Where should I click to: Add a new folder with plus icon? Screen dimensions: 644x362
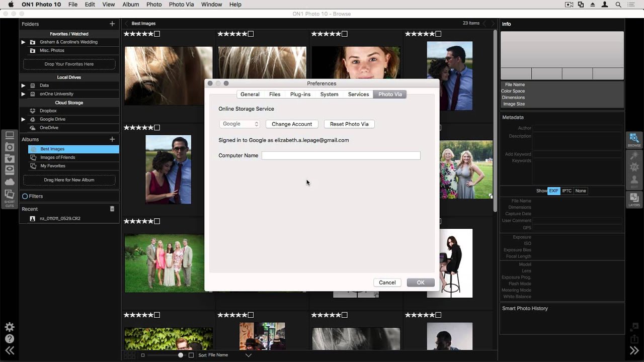(x=112, y=24)
